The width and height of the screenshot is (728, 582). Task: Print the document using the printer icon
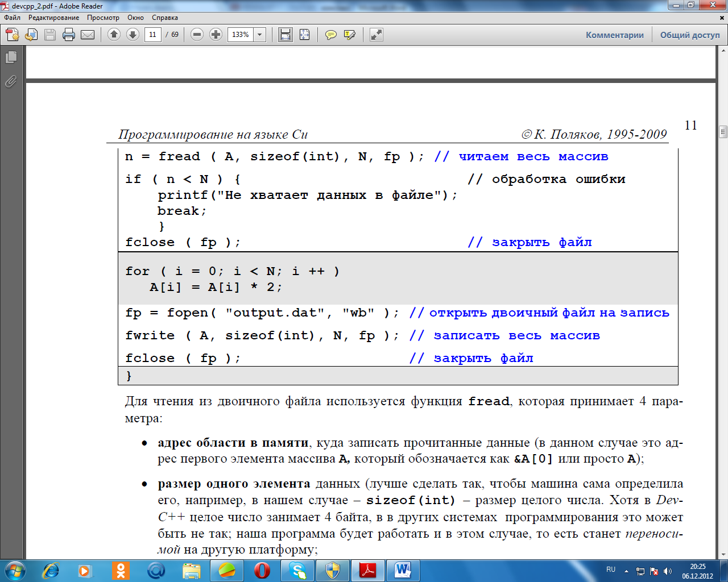pyautogui.click(x=69, y=35)
